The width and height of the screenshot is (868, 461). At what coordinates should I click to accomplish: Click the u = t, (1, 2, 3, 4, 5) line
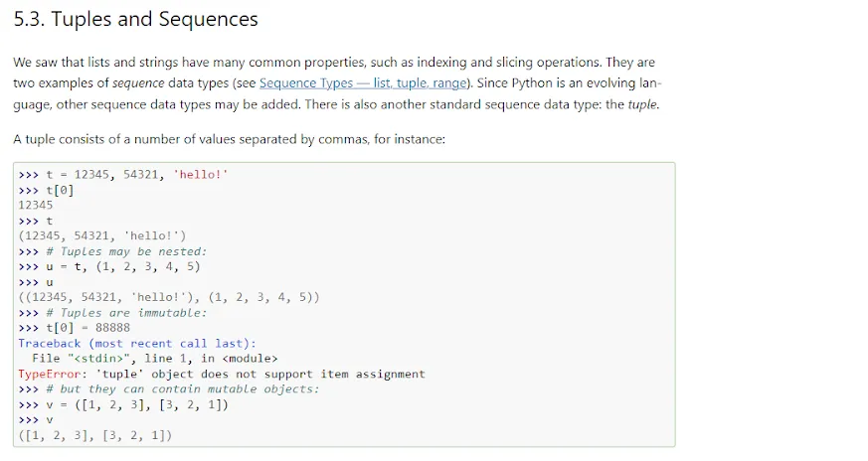pos(123,266)
